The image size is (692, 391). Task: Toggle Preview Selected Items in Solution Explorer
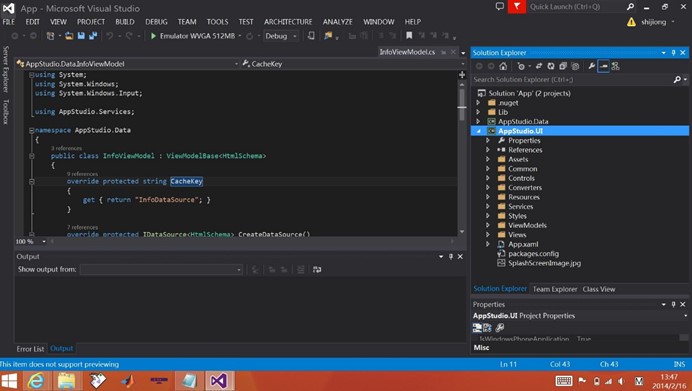[x=603, y=66]
